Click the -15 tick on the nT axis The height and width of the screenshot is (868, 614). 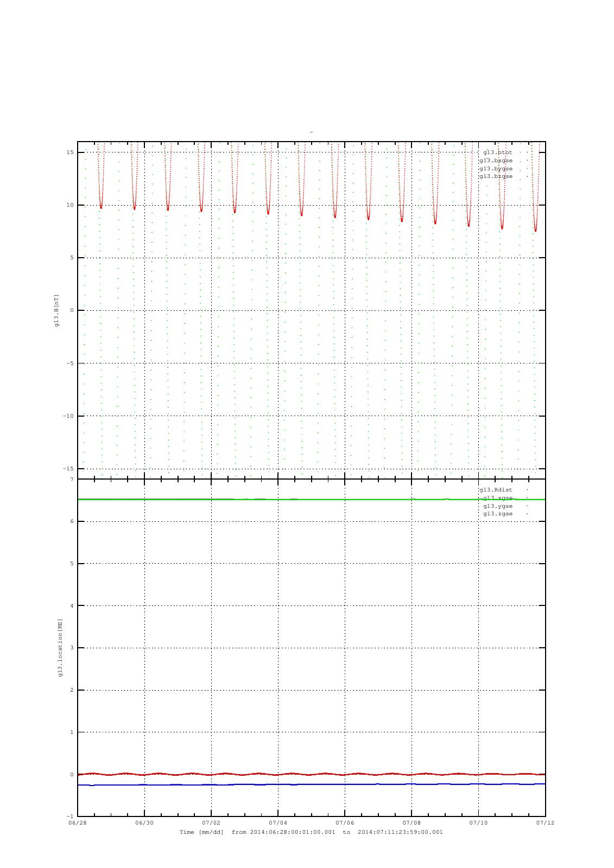point(68,469)
